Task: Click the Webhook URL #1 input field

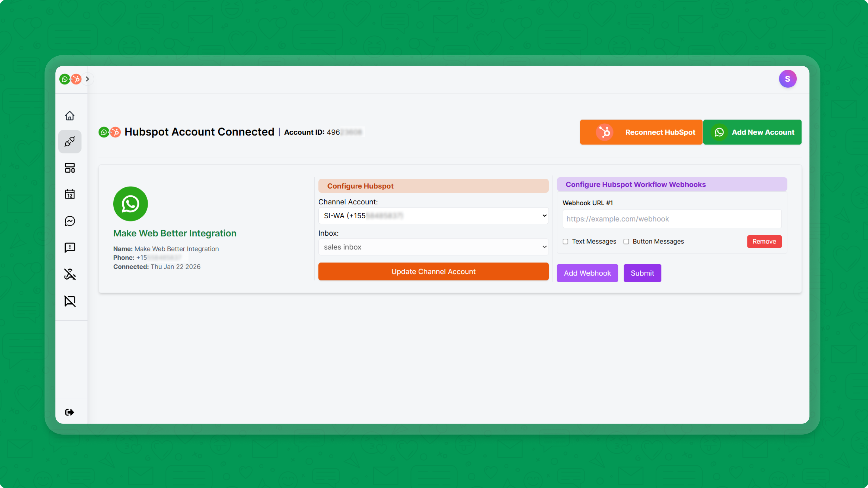Action: coord(672,219)
